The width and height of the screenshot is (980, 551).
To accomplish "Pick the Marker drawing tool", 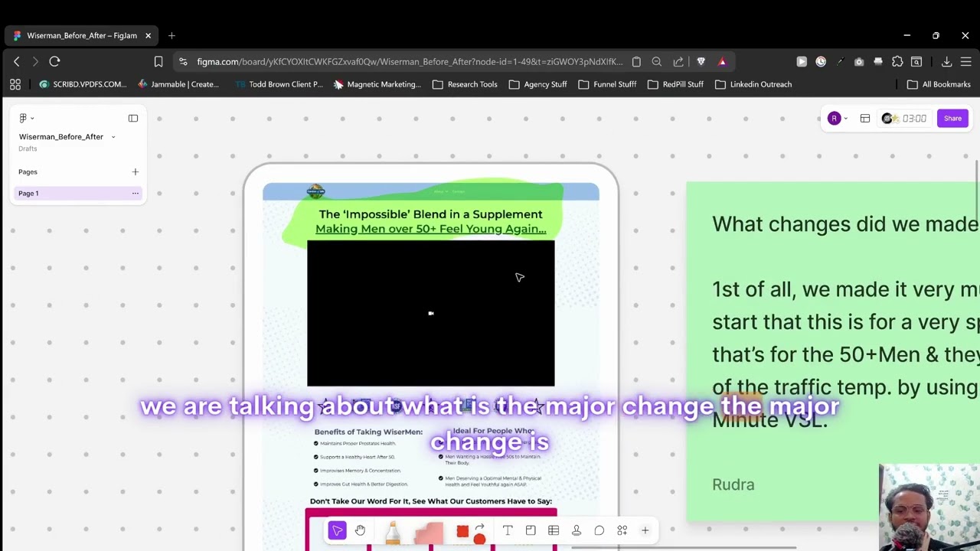I will click(x=393, y=533).
